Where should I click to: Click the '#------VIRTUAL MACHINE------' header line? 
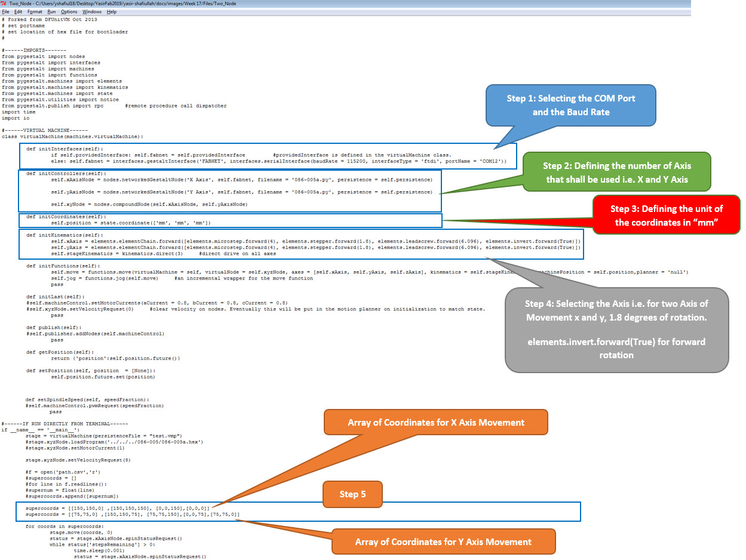pyautogui.click(x=45, y=130)
